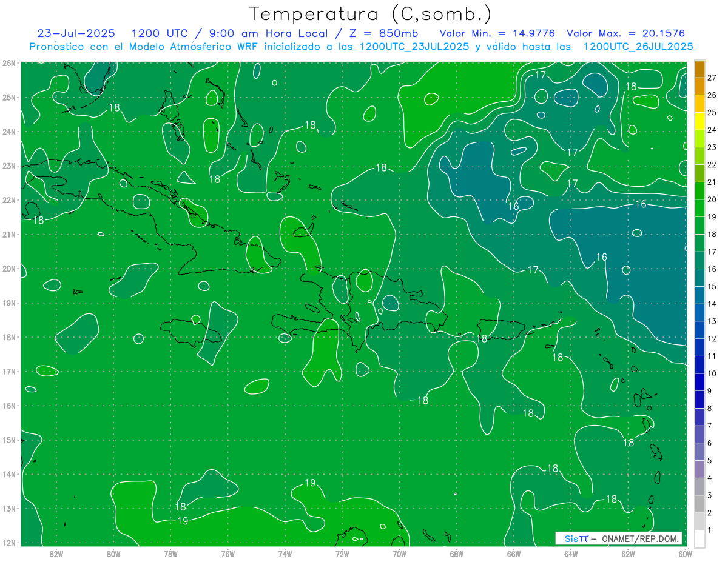Select the "23" color scale label
The image size is (728, 562).
[x=712, y=147]
